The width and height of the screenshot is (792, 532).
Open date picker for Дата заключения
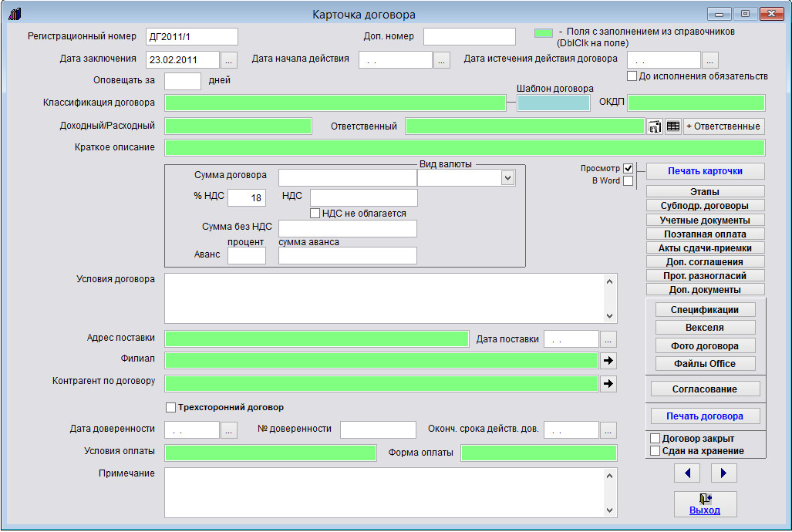[x=230, y=60]
